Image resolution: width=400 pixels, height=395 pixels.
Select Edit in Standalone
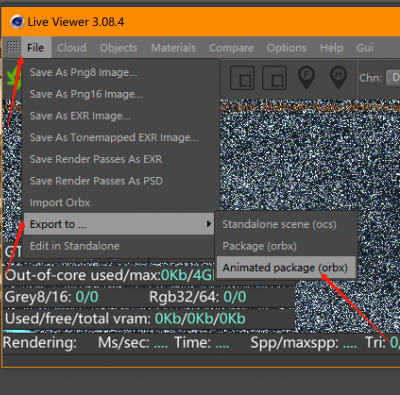point(121,246)
